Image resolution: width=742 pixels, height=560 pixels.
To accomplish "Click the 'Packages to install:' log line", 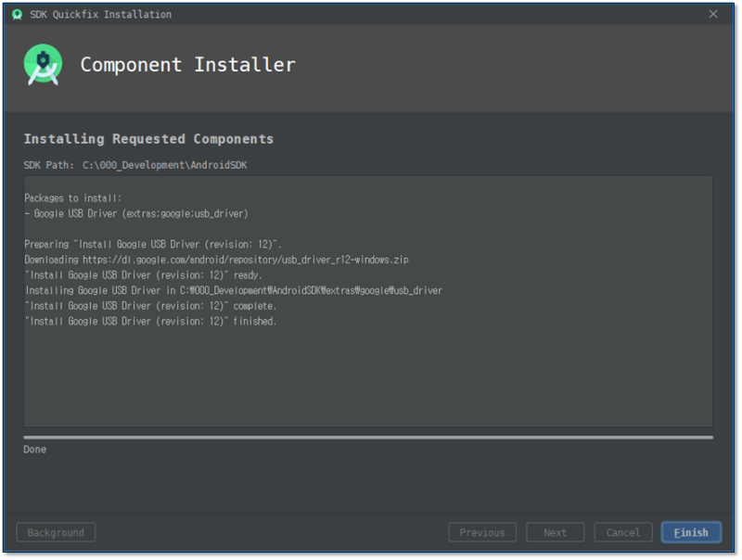I will point(73,198).
